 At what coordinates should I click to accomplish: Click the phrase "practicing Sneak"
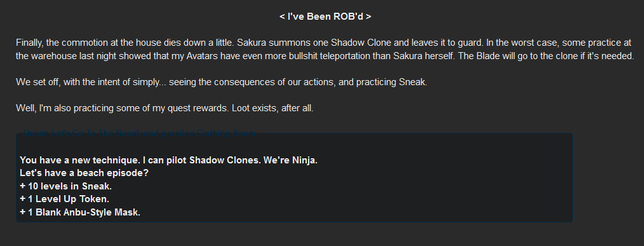coord(391,82)
